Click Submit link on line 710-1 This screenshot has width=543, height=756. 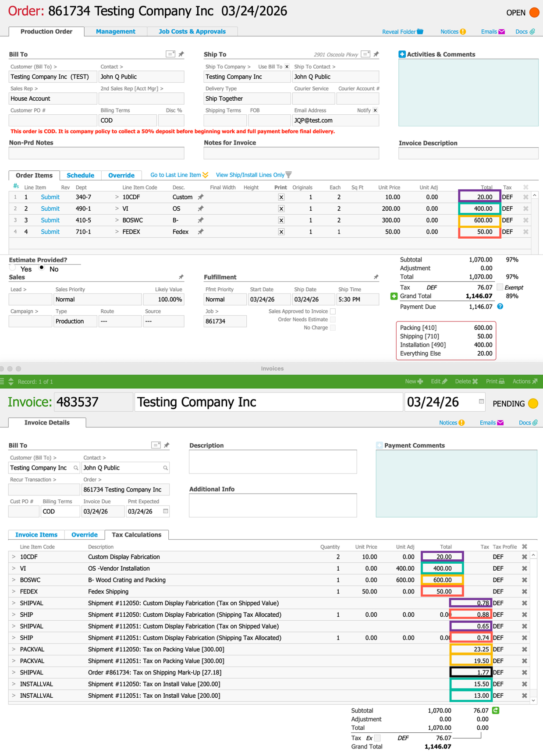50,232
